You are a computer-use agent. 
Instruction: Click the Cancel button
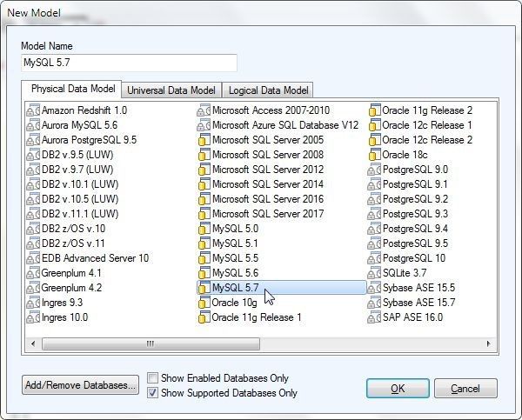point(465,389)
